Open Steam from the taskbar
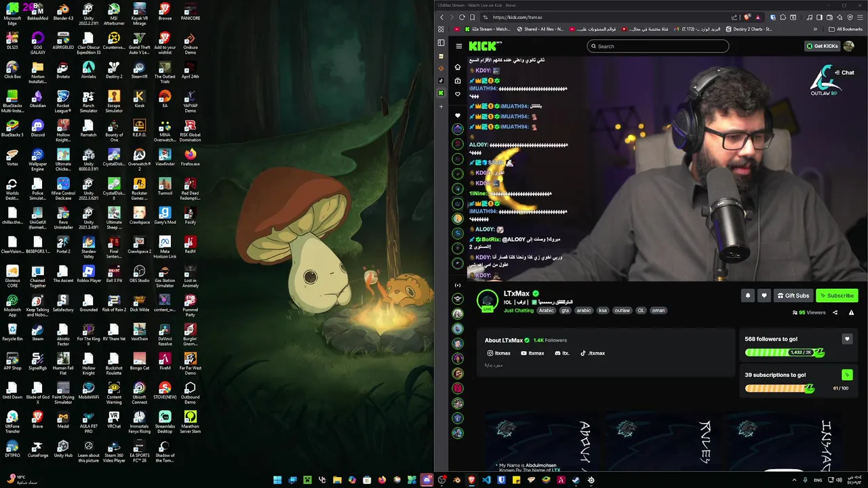Screen dimensions: 868x488 coord(576,480)
